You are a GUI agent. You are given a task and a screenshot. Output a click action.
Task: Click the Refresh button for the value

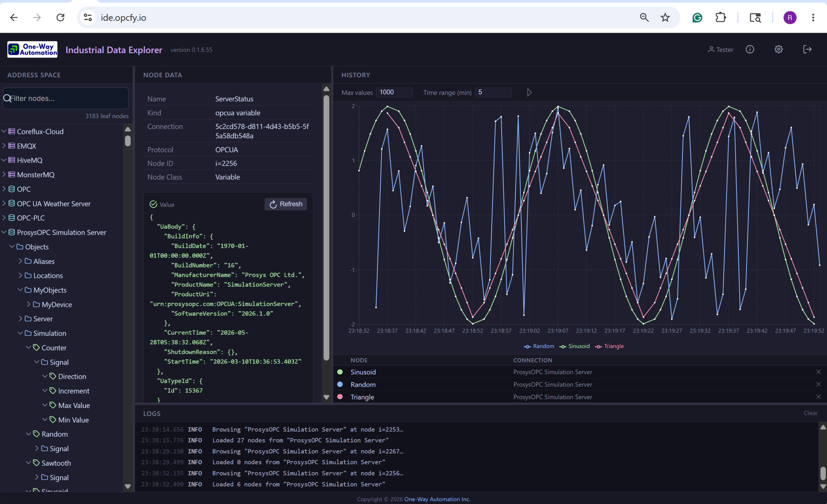[286, 204]
